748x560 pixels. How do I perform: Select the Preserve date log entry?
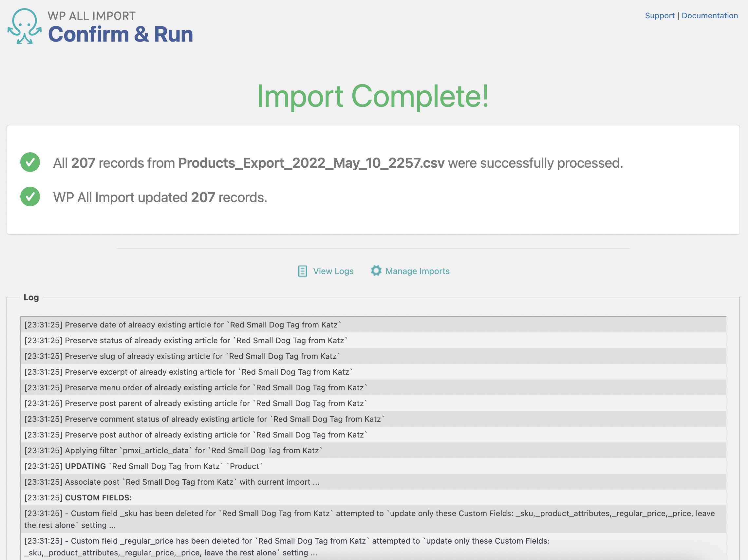click(183, 325)
